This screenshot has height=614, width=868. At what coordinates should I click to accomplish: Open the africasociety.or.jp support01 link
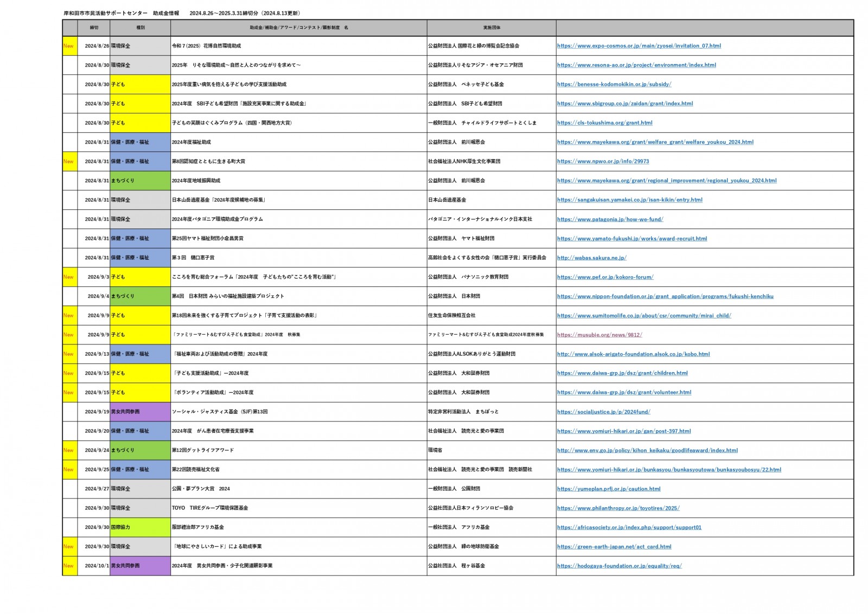[x=629, y=528]
